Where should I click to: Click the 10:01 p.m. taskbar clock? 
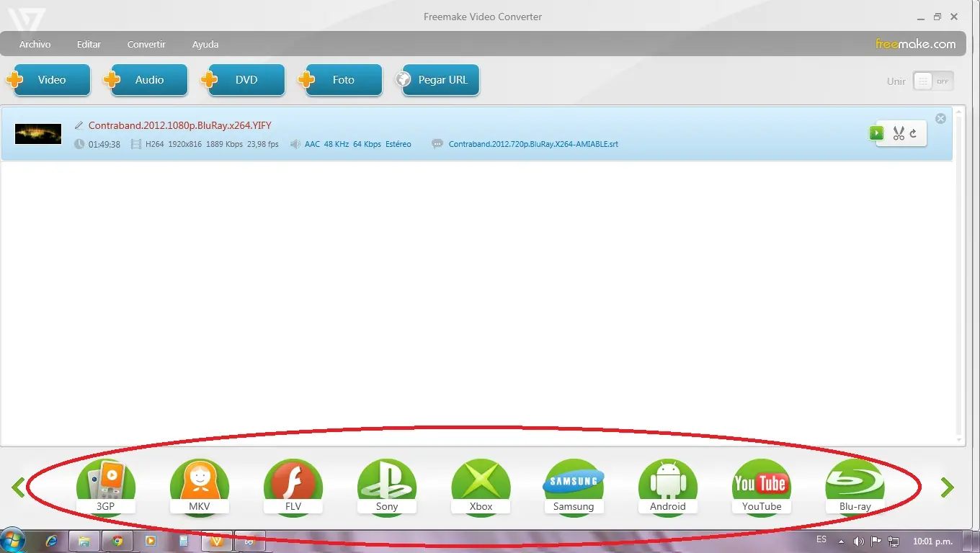pos(932,541)
